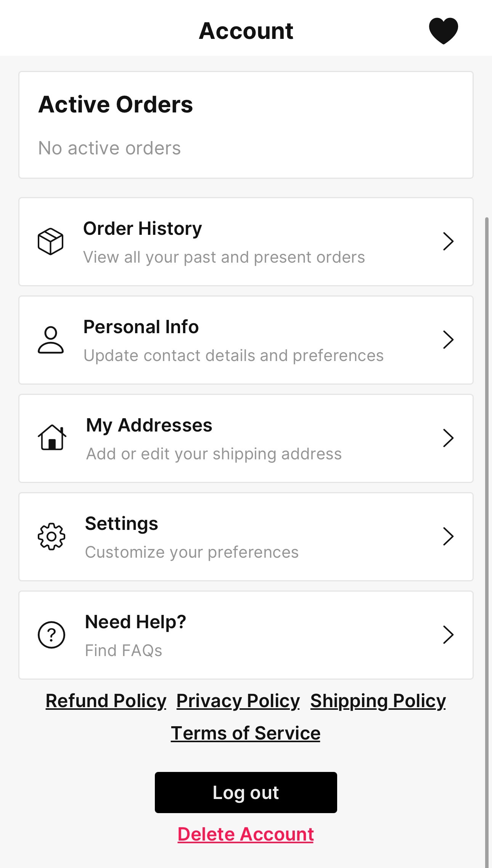This screenshot has height=868, width=492.
Task: Open Need Help using its right chevron
Action: (x=448, y=635)
